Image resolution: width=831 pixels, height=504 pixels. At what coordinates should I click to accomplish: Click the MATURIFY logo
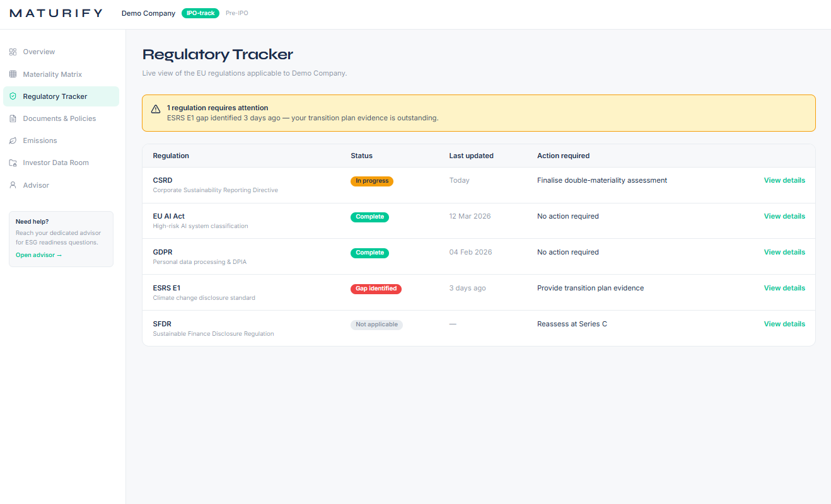[56, 13]
